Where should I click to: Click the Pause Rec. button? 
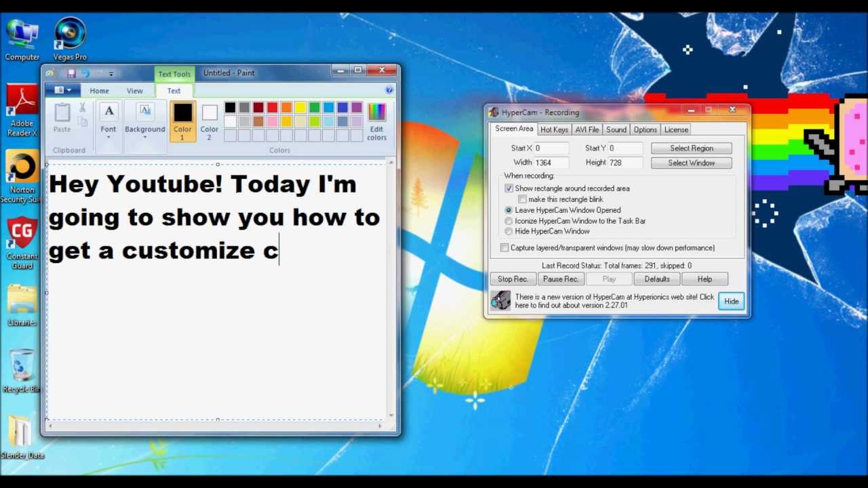click(561, 279)
